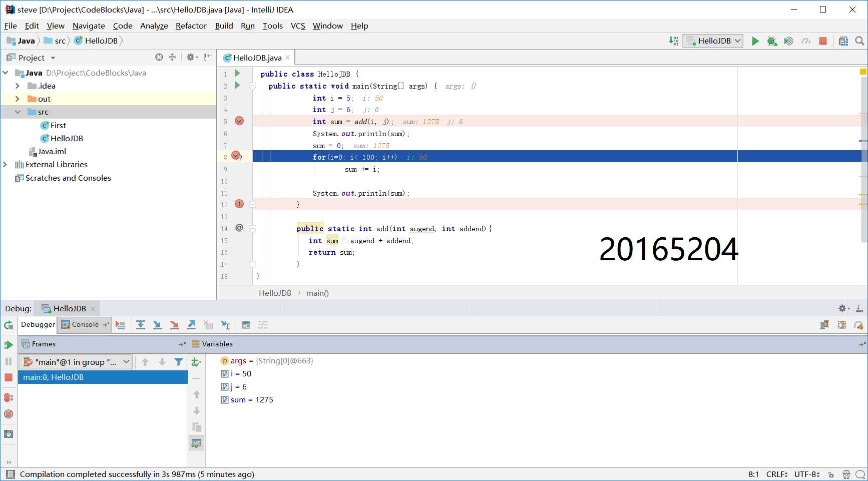
Task: Open the VCS menu
Action: point(298,26)
